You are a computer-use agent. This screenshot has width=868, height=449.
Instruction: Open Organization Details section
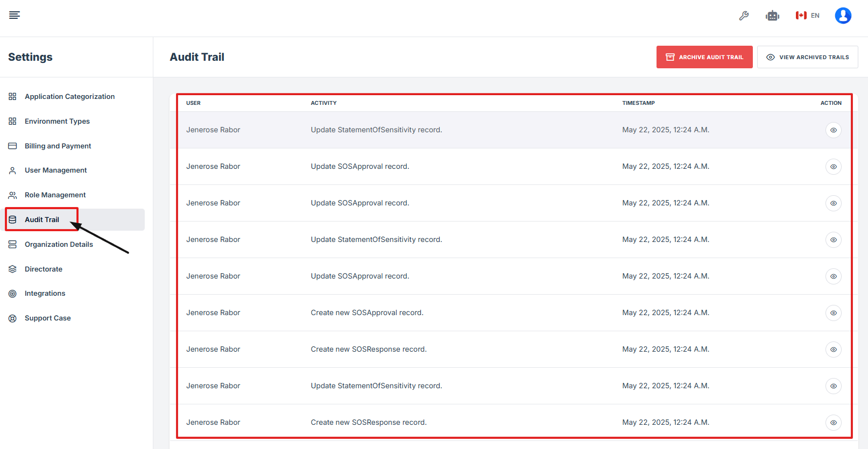pos(59,245)
